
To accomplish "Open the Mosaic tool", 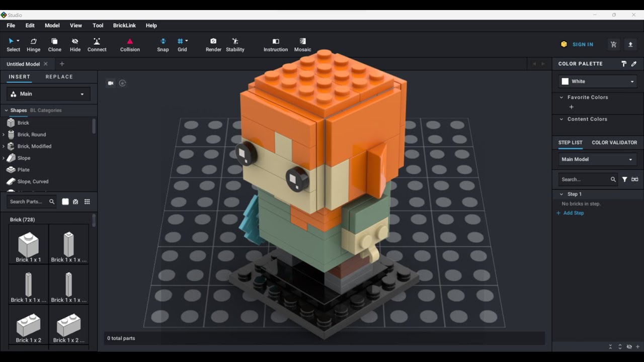I will [x=302, y=45].
